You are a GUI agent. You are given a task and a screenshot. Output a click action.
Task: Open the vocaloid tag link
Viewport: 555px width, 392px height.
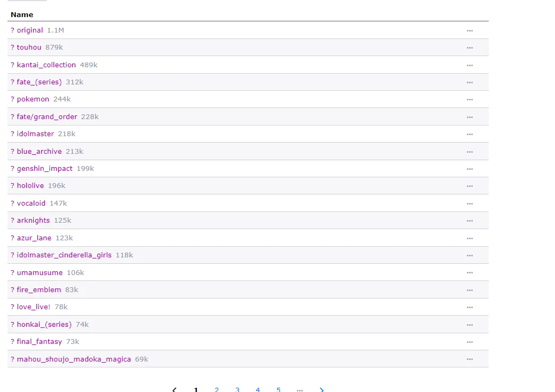pyautogui.click(x=31, y=203)
